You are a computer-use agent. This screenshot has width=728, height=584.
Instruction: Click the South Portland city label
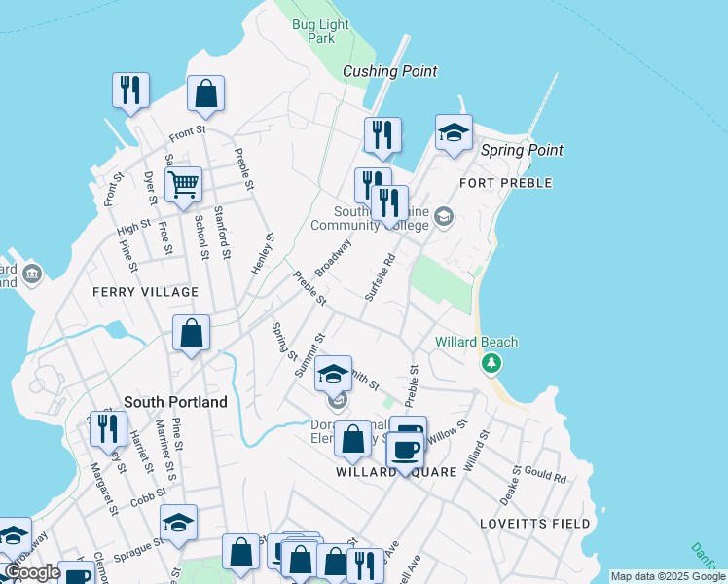[176, 402]
